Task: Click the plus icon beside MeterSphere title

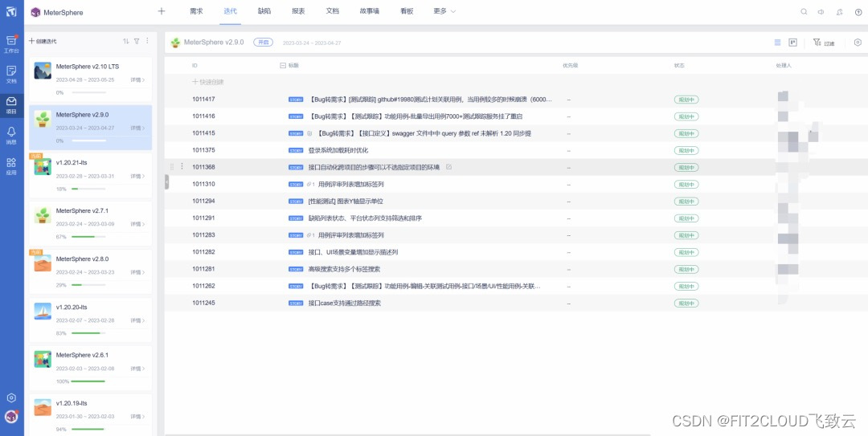Action: (162, 11)
